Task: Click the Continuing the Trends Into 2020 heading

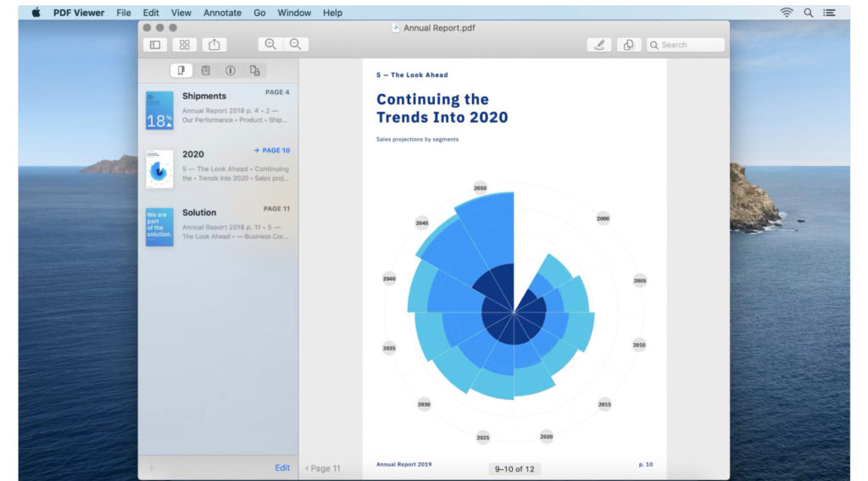Action: click(x=442, y=108)
